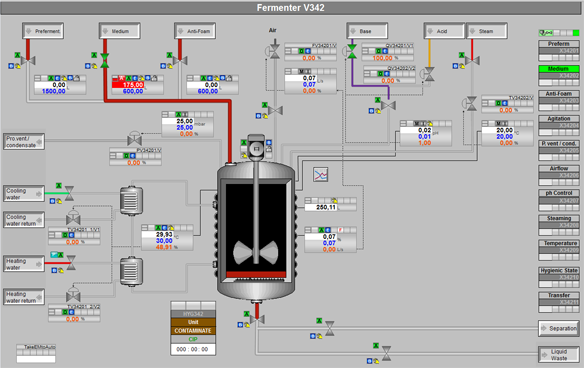
Task: Click the fermenter bottom drain valve
Action: (257, 319)
